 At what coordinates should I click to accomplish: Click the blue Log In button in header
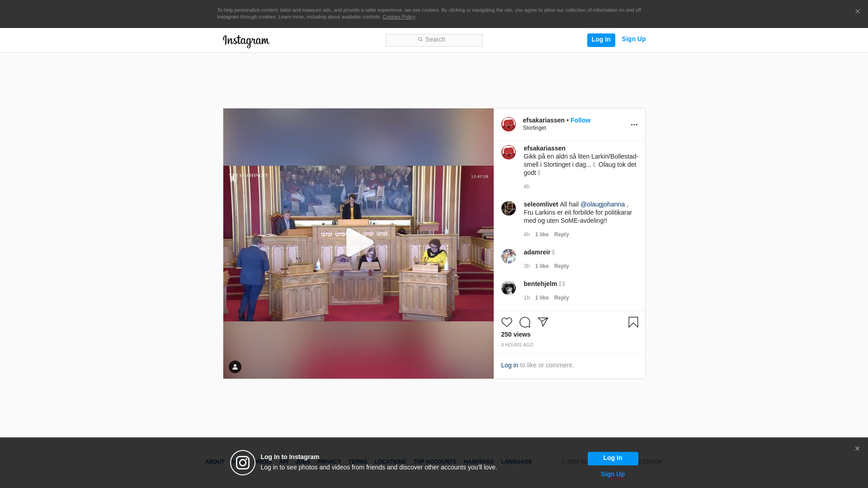(x=601, y=40)
